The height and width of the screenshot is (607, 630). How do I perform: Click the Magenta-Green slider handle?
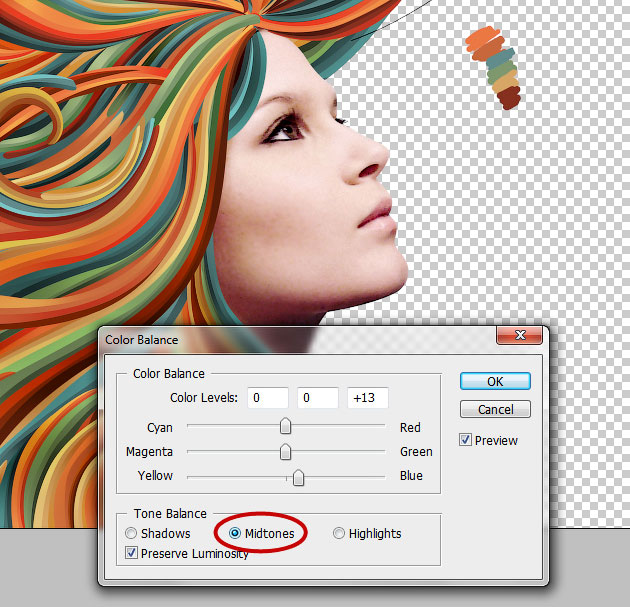[285, 452]
